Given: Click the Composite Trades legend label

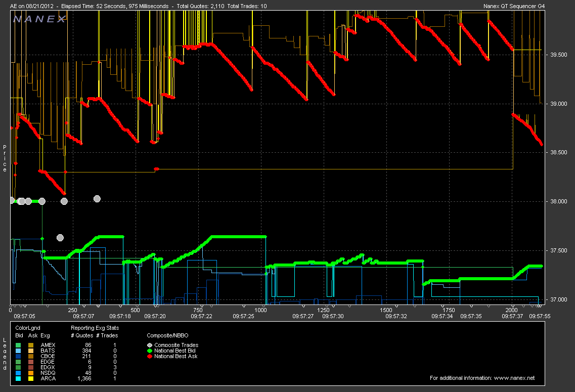Looking at the screenshot, I should [x=176, y=345].
